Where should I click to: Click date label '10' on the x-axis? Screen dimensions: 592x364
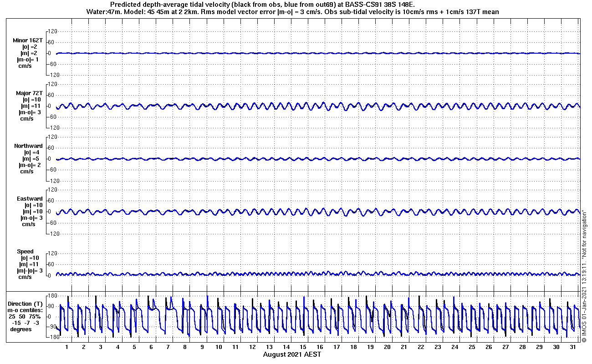click(x=219, y=347)
